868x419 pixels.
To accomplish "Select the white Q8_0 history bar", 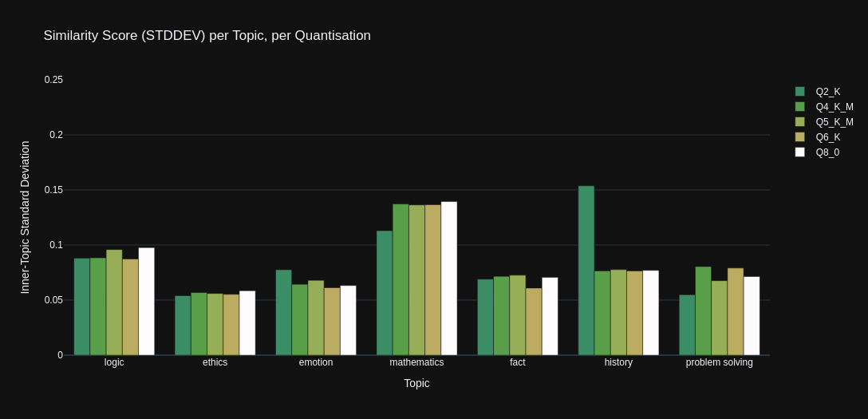I will [651, 313].
